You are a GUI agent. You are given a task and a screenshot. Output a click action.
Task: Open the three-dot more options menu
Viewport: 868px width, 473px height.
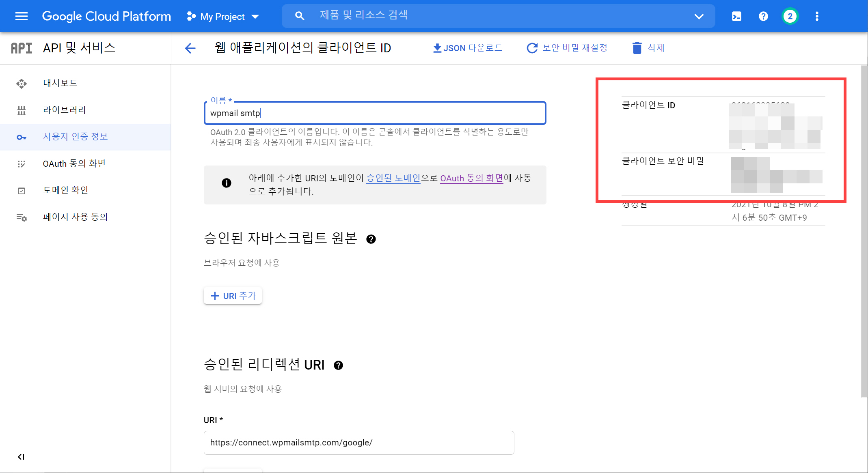817,16
